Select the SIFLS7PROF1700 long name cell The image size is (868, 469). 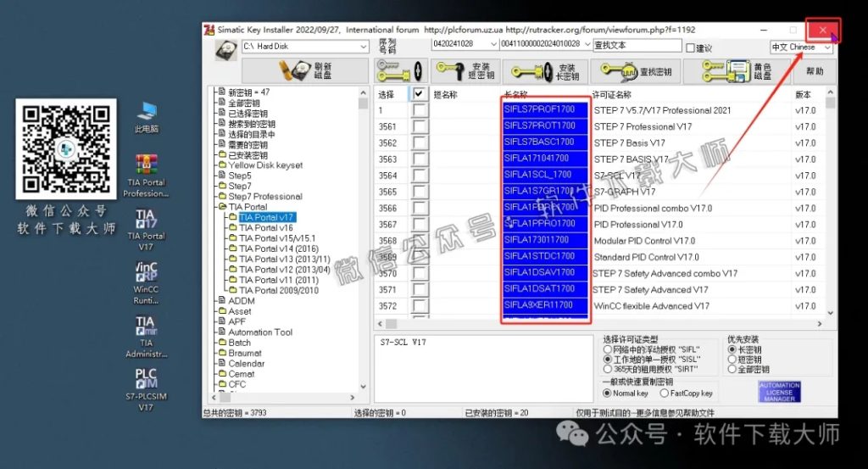[x=545, y=109]
